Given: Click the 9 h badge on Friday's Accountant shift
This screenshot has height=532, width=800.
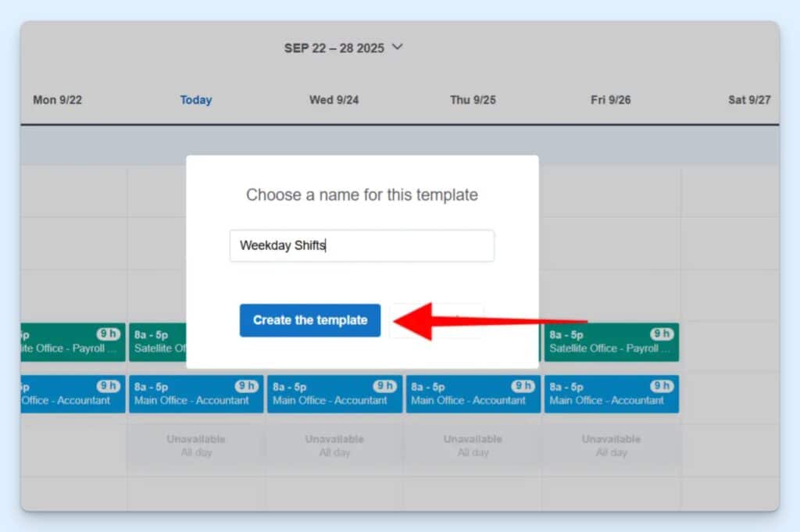Looking at the screenshot, I should [661, 385].
